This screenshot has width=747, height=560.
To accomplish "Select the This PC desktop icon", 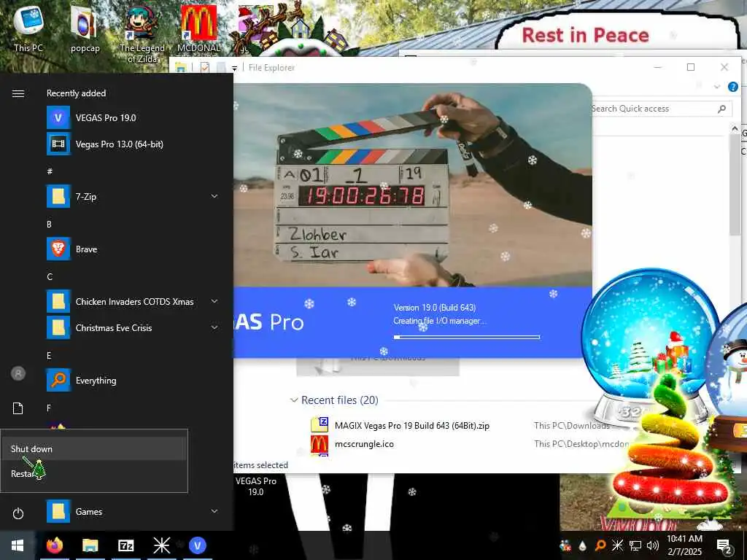I will click(28, 28).
